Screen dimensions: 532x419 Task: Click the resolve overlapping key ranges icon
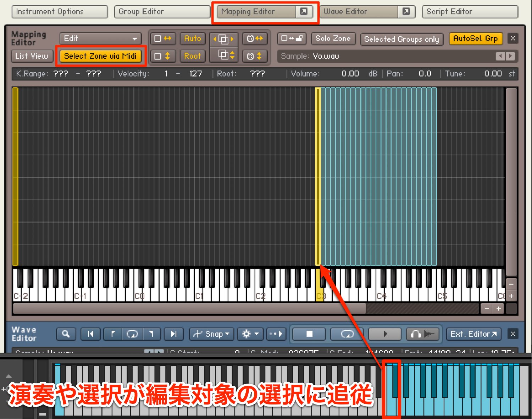coord(223,39)
